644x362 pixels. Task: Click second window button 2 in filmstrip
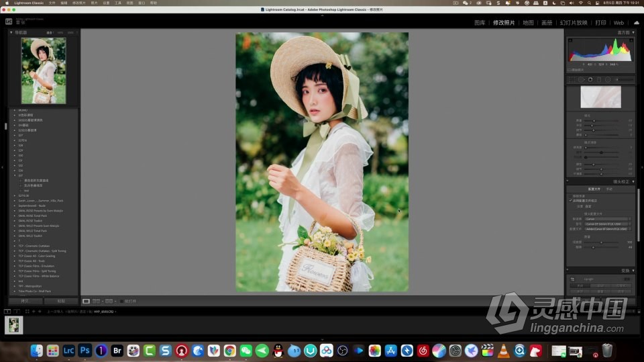(17, 312)
